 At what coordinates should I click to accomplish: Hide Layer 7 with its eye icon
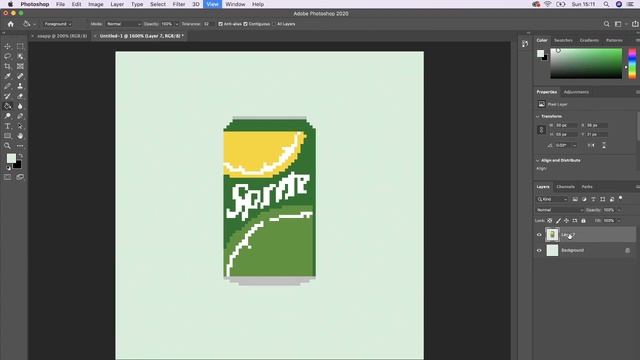point(539,235)
